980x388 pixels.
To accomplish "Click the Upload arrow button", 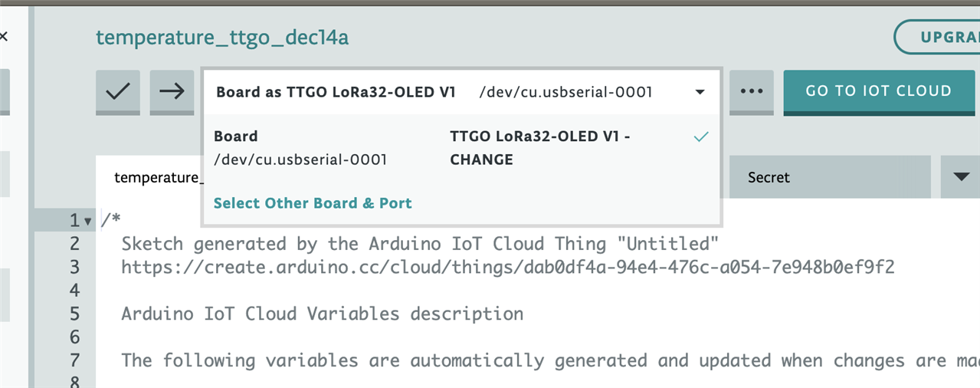I will (x=172, y=91).
